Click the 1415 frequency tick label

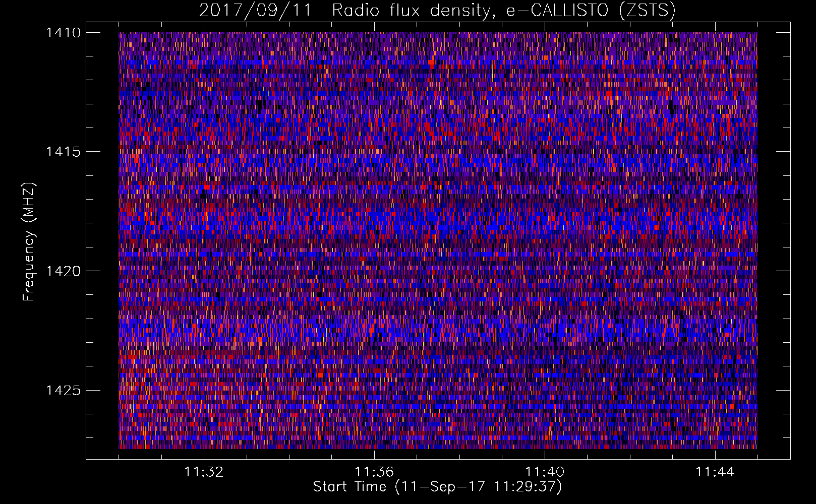[x=63, y=152]
